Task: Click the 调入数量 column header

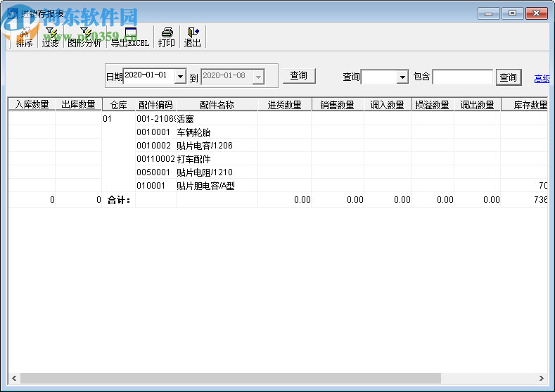Action: (387, 105)
